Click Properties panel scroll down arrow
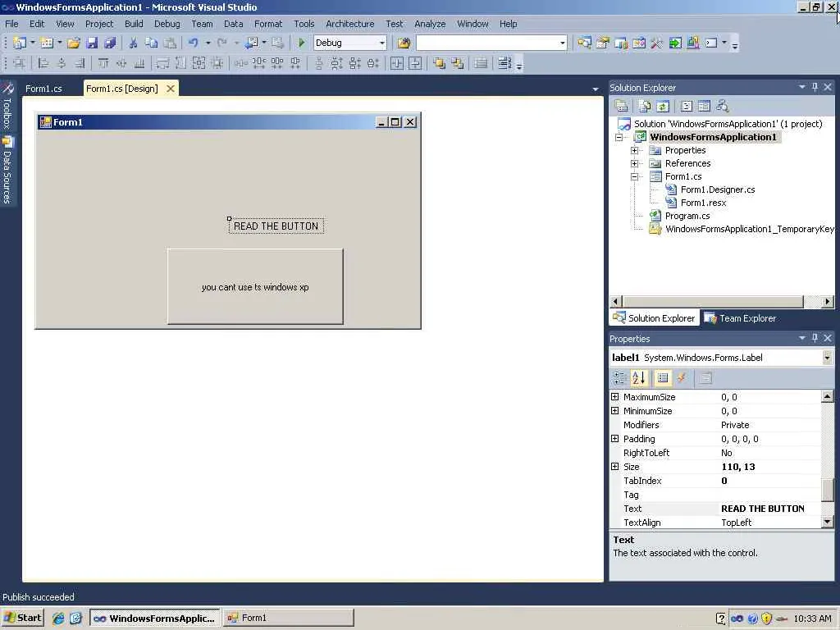 828,522
